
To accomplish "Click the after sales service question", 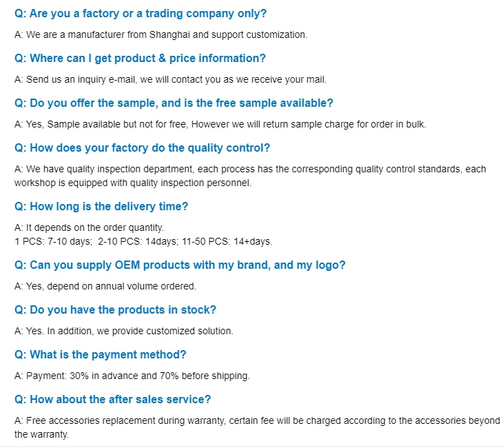I will point(113,400).
